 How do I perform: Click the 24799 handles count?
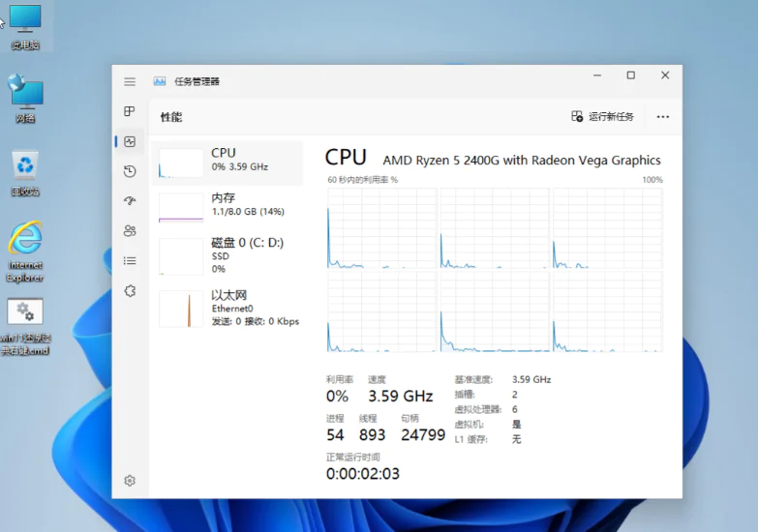(423, 435)
